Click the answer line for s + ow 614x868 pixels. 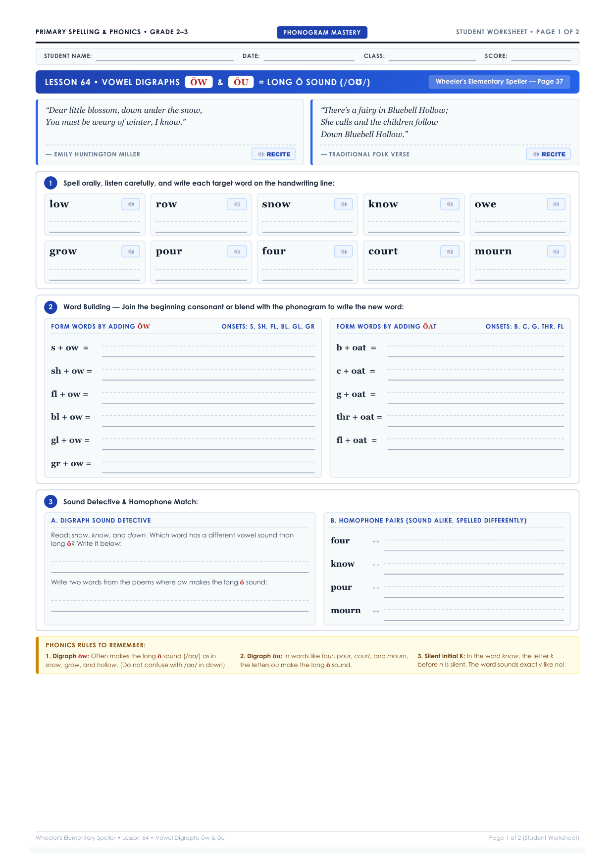pyautogui.click(x=208, y=351)
